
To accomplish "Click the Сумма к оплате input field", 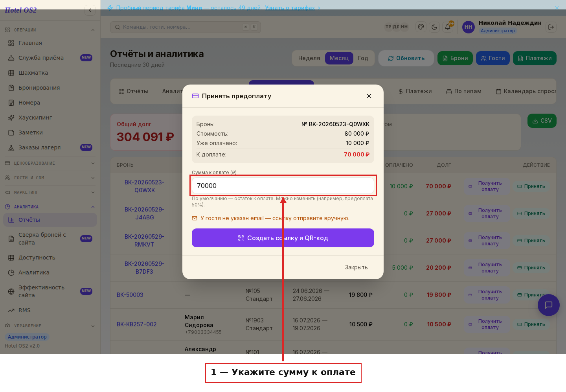I will click(283, 186).
